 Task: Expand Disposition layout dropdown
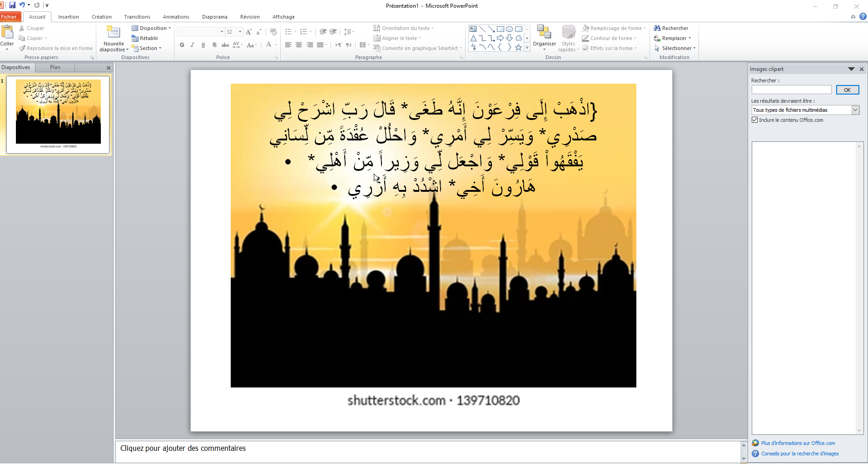[x=151, y=28]
